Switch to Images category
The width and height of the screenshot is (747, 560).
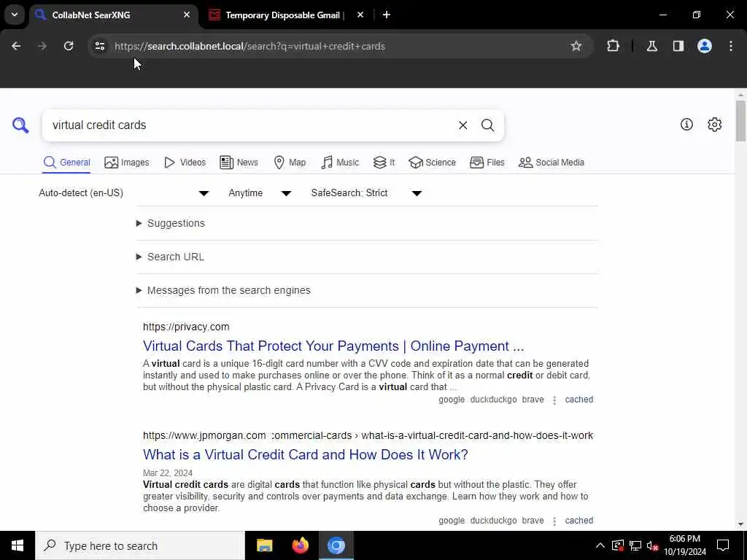(127, 163)
